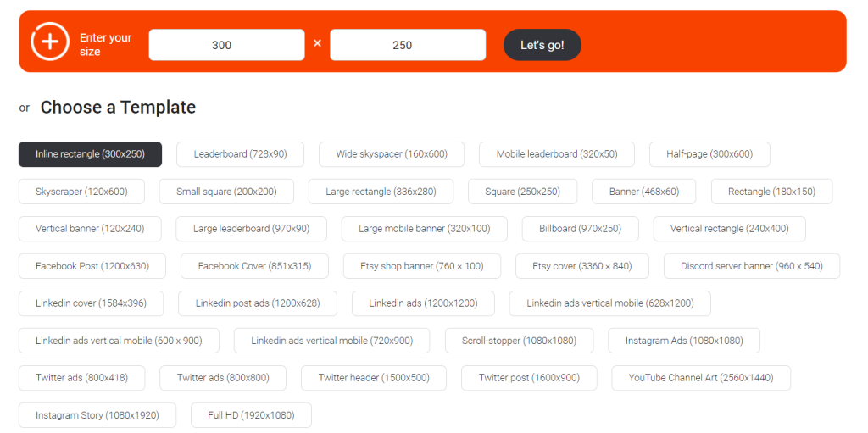868x433 pixels.
Task: Choose YouTube Channel Art (2560x1440)
Action: pos(701,378)
